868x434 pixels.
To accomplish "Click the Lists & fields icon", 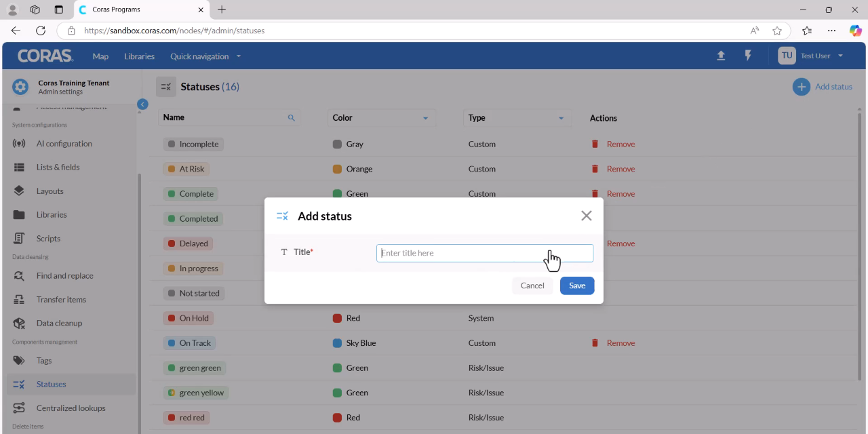I will [x=19, y=167].
